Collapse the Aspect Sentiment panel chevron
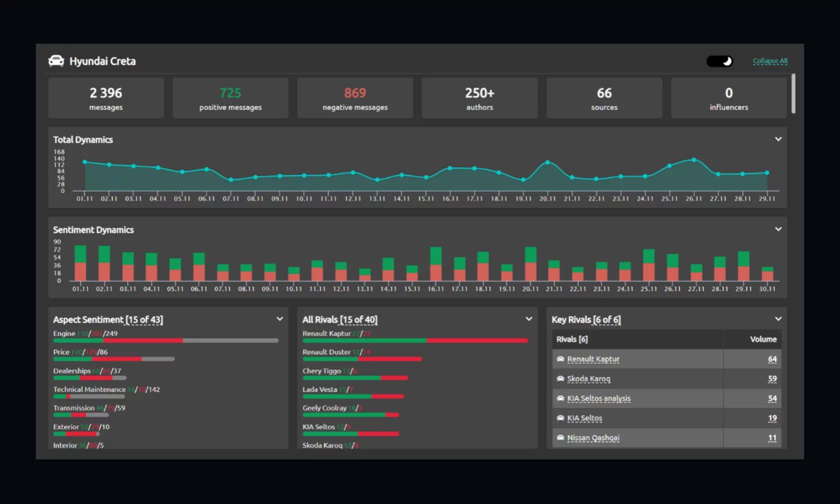Image resolution: width=840 pixels, height=504 pixels. pyautogui.click(x=279, y=319)
